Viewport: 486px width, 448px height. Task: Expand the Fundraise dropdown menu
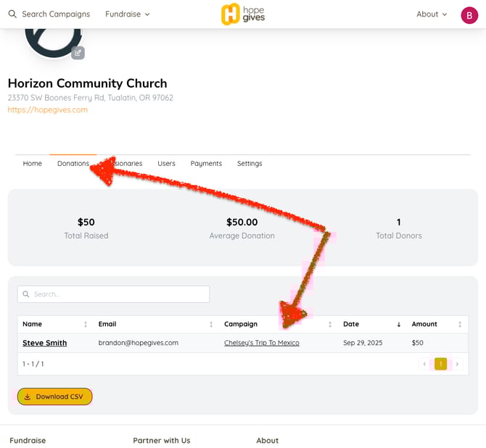point(128,14)
